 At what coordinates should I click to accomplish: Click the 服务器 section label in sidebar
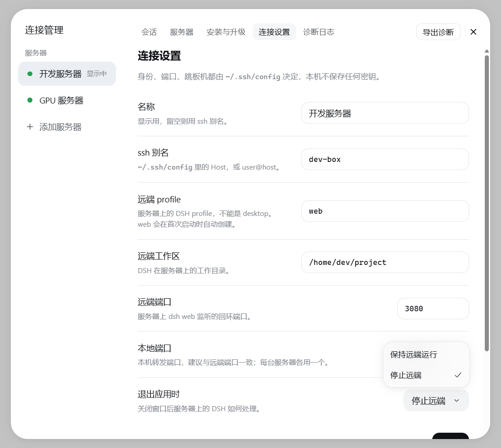click(36, 53)
